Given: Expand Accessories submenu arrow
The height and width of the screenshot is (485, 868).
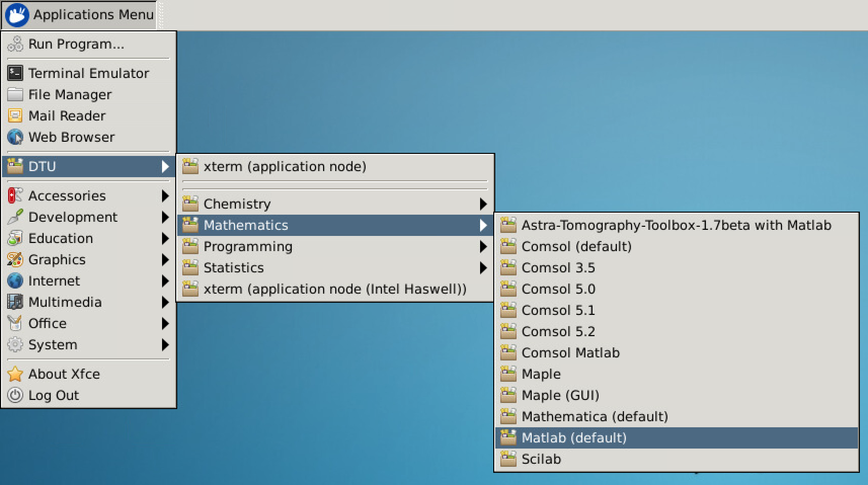Looking at the screenshot, I should 165,196.
